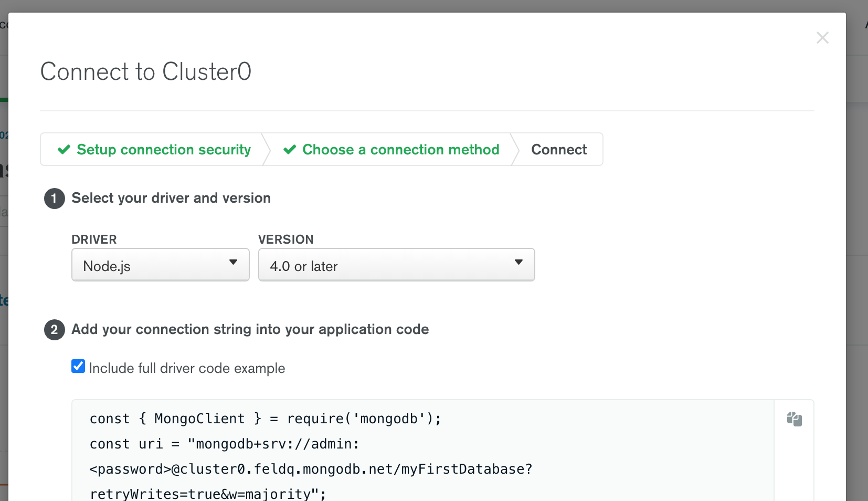The height and width of the screenshot is (501, 868).
Task: Click the Connect to Cluster0 heading
Action: click(x=146, y=71)
